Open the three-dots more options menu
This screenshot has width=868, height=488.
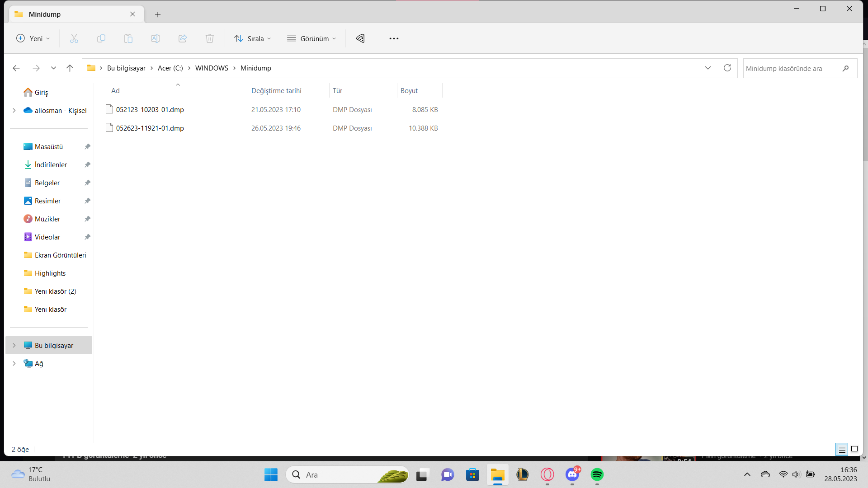click(394, 38)
